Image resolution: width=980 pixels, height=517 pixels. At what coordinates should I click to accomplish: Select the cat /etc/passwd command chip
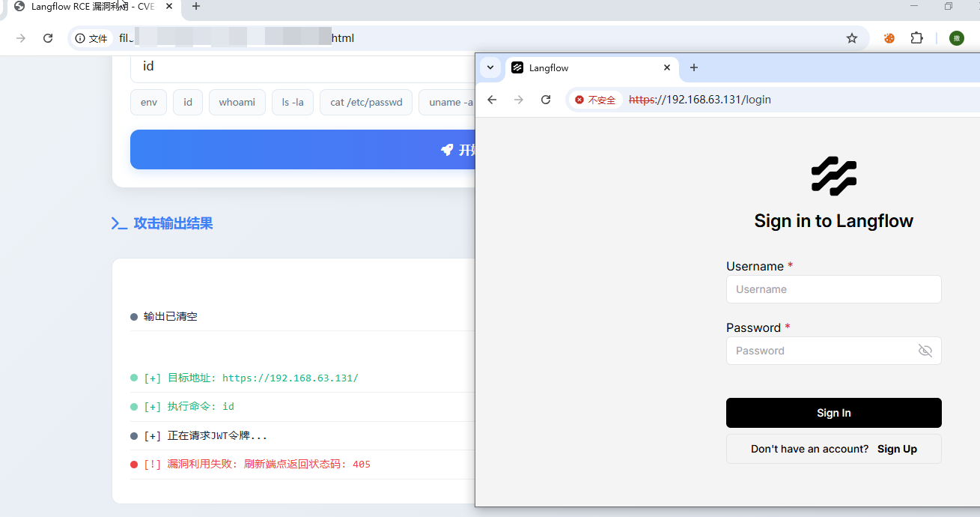click(366, 102)
